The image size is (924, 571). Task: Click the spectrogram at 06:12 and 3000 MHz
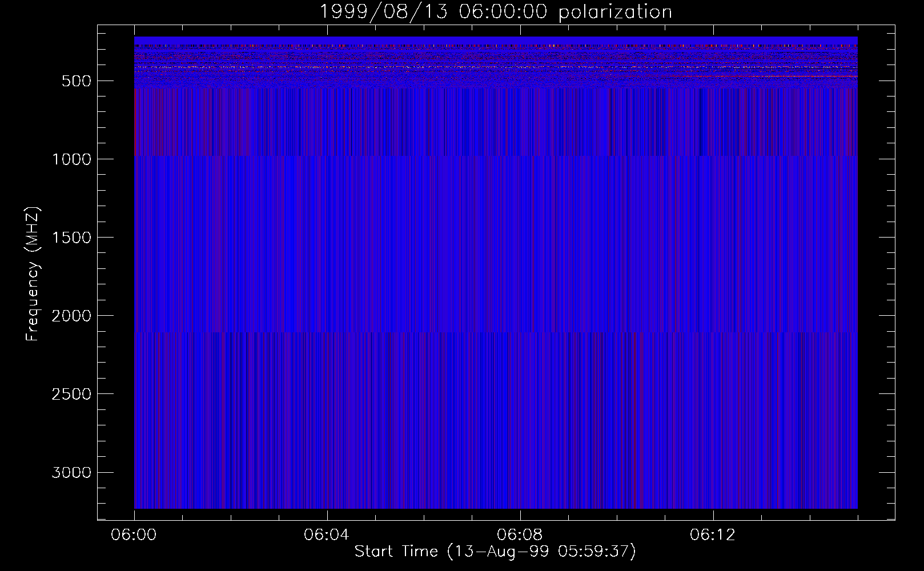point(713,472)
